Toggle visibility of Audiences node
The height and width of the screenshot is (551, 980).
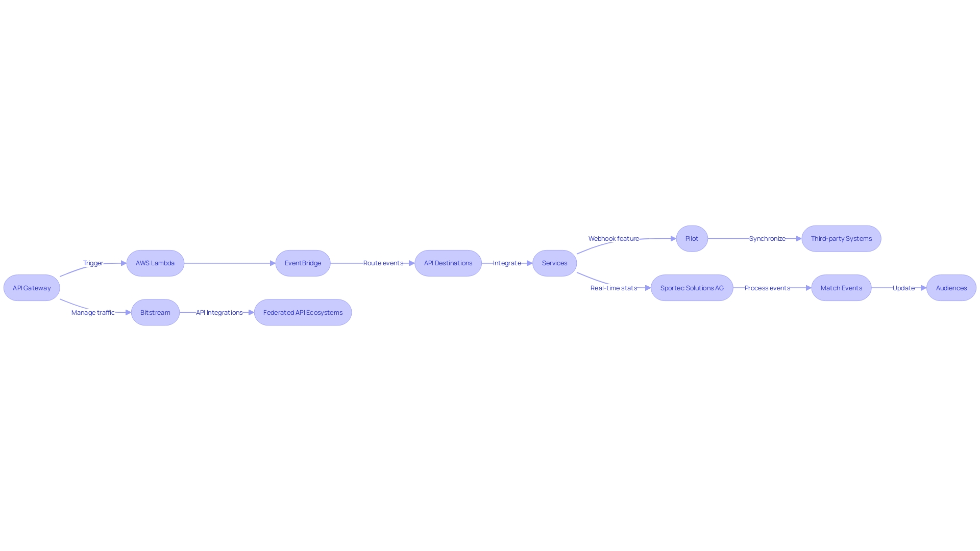951,287
